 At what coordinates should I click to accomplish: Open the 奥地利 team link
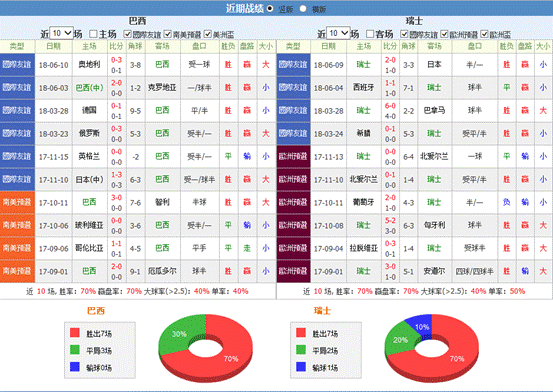click(89, 64)
